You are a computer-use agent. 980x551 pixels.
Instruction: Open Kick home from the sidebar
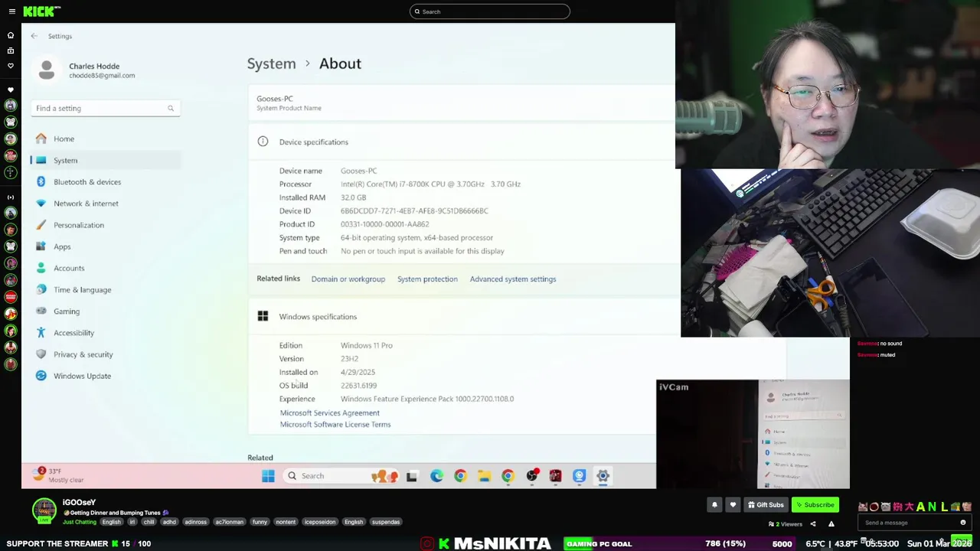coord(11,35)
